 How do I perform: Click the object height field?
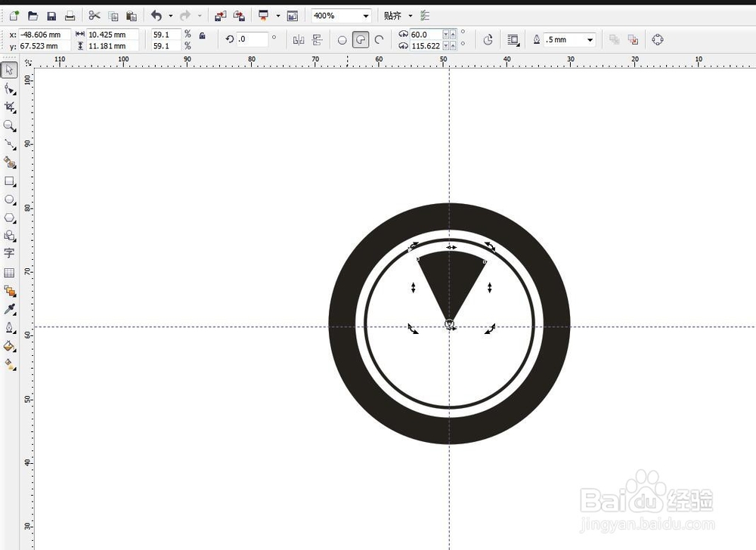click(113, 46)
